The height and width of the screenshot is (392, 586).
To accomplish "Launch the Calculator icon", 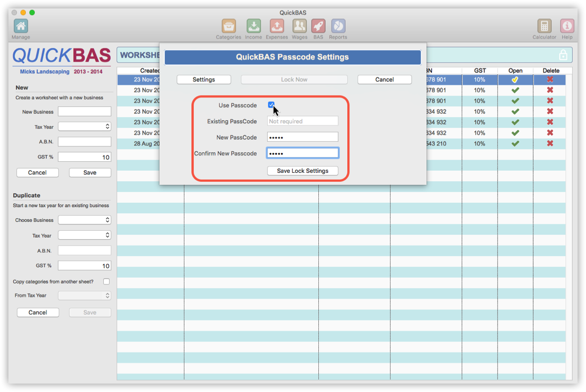I will click(x=544, y=26).
